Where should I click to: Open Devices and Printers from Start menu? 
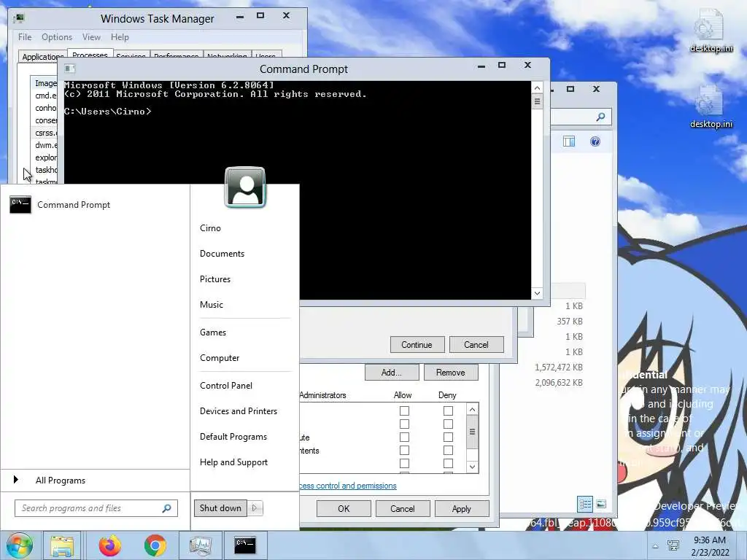click(239, 411)
